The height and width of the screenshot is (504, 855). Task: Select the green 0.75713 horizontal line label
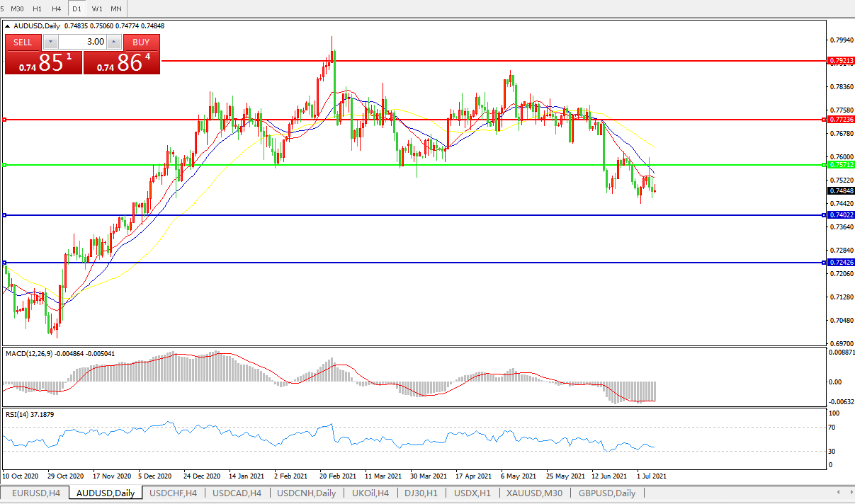click(841, 164)
